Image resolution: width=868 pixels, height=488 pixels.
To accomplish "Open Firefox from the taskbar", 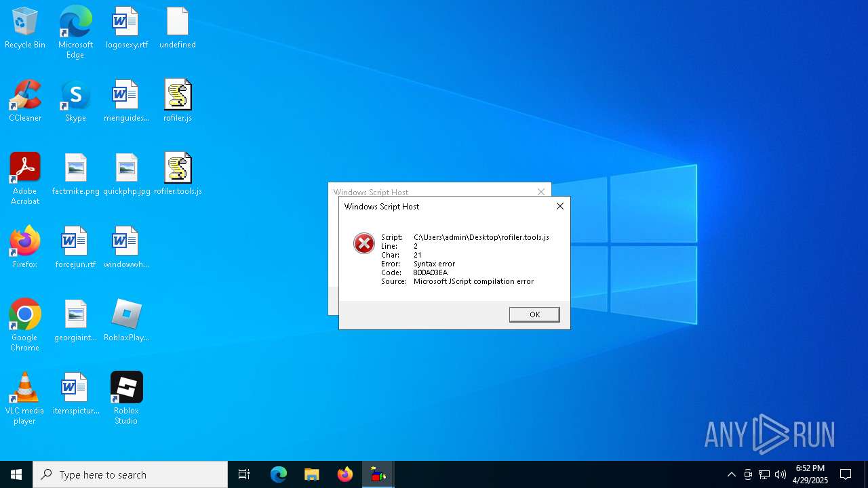I will pos(345,474).
